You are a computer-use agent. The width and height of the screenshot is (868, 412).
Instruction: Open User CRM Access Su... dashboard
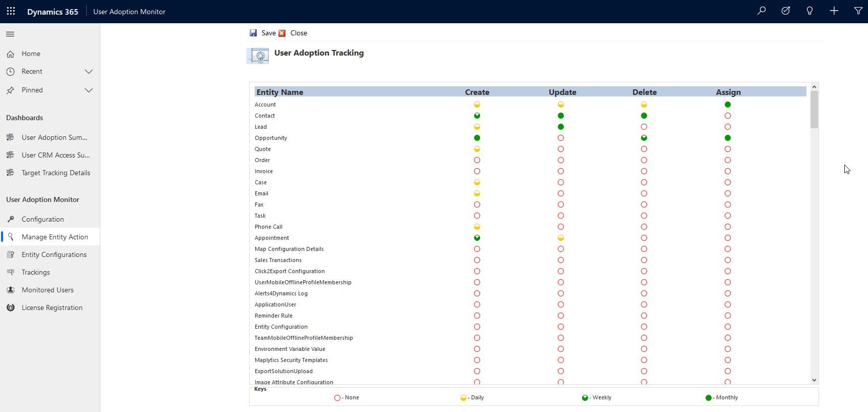55,155
